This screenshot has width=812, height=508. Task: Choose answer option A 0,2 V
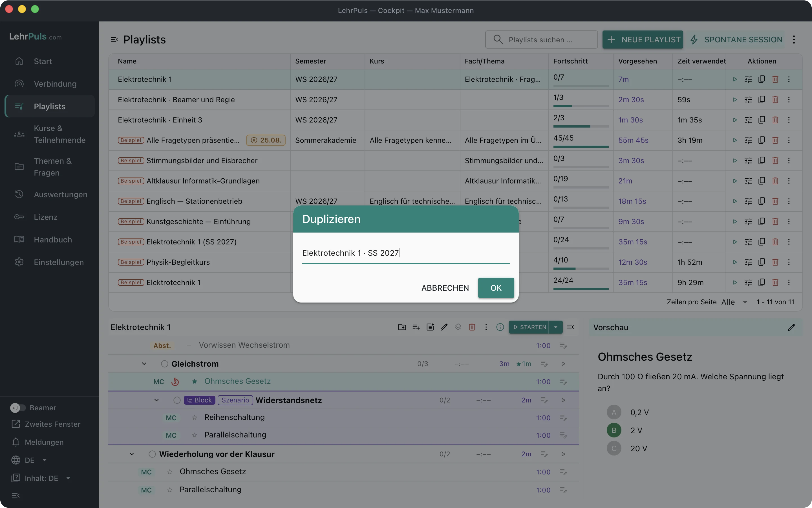614,412
